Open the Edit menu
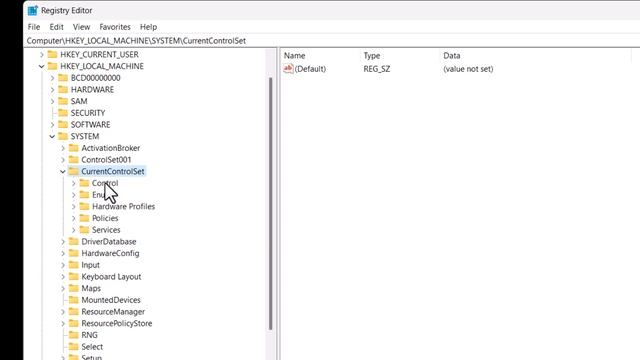The width and height of the screenshot is (640, 360). (56, 27)
